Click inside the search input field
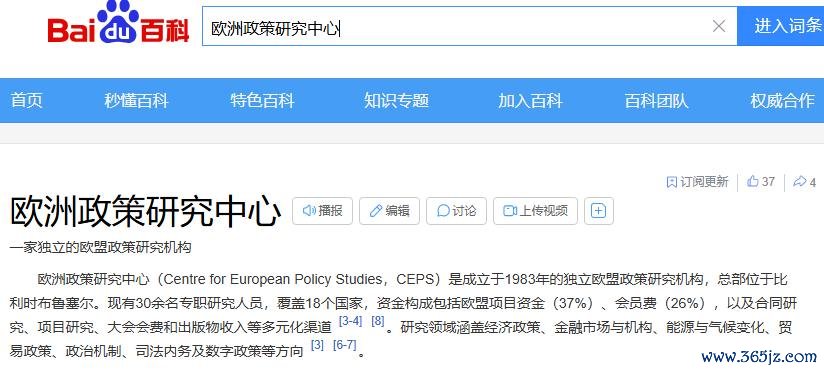Screen dimensions: 824x372 click(457, 26)
